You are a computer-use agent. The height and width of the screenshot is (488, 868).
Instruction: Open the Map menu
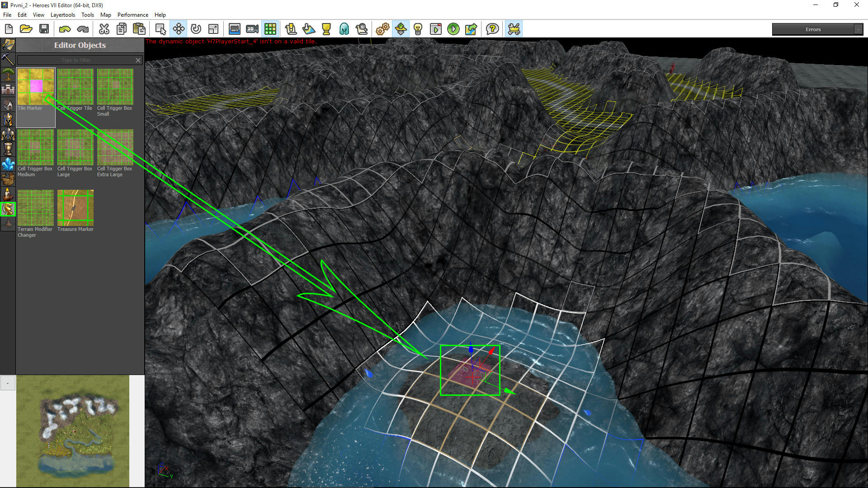point(106,15)
